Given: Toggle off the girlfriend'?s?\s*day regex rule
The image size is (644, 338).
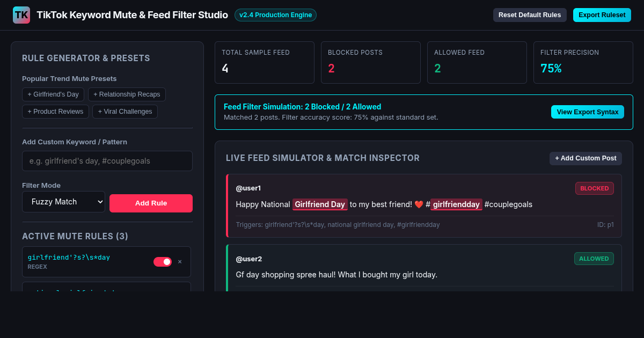Looking at the screenshot, I should click(163, 262).
